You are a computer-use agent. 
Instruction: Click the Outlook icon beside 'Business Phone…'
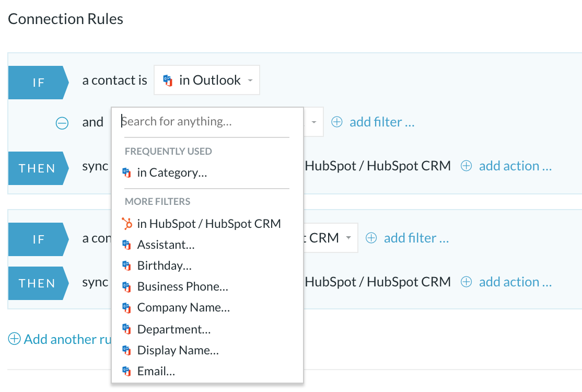coord(127,286)
